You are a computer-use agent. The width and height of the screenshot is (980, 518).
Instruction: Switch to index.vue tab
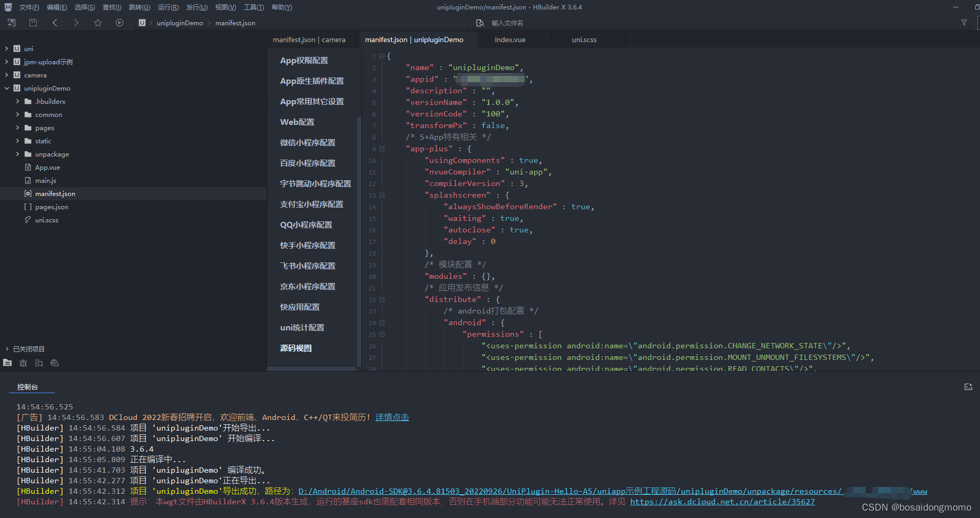pos(510,40)
